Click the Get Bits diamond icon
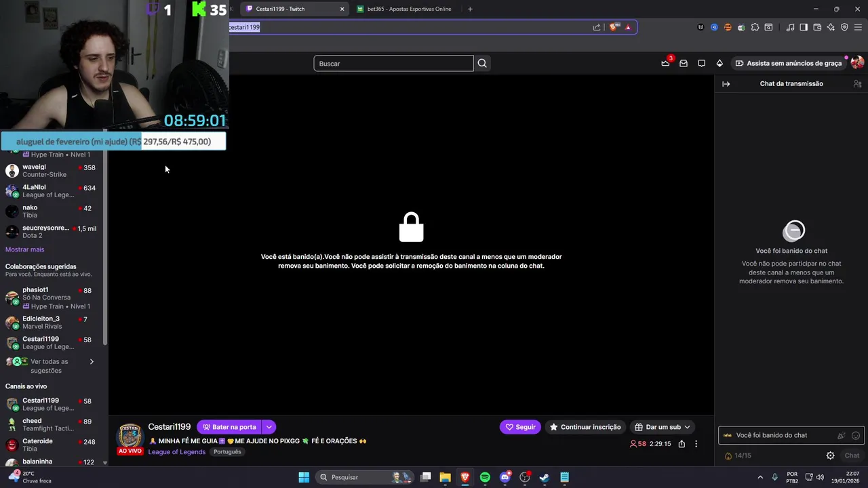This screenshot has height=488, width=868. (719, 63)
